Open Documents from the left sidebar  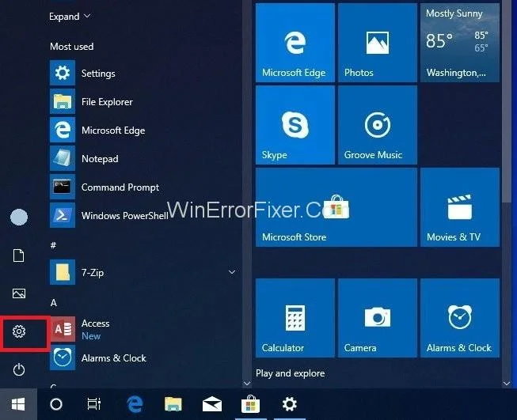pyautogui.click(x=19, y=255)
